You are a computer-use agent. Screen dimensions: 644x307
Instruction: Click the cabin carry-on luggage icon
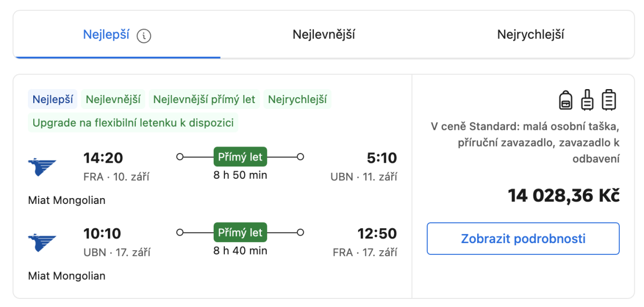[x=588, y=100]
